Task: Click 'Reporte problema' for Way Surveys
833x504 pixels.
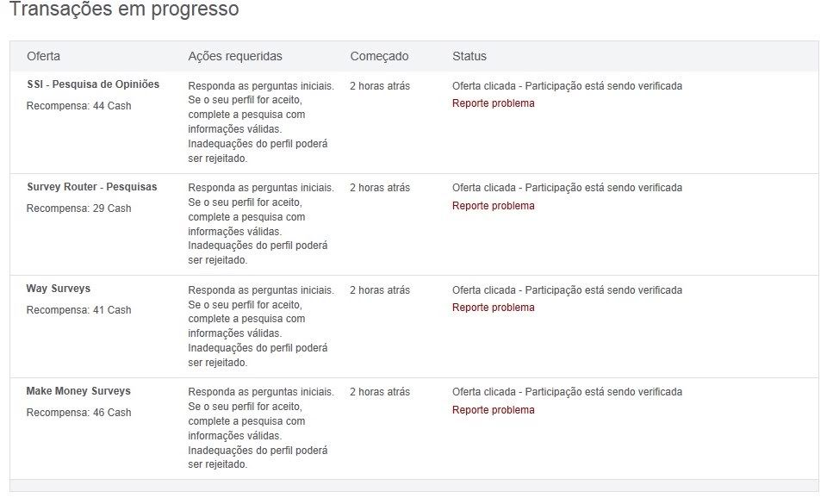Action: click(493, 308)
